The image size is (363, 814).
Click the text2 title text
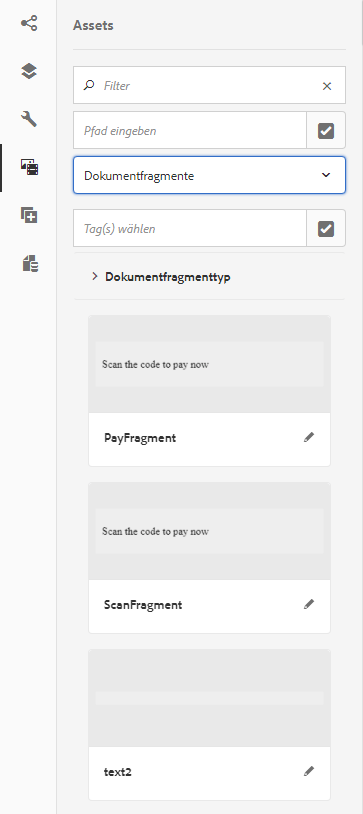pyautogui.click(x=118, y=772)
